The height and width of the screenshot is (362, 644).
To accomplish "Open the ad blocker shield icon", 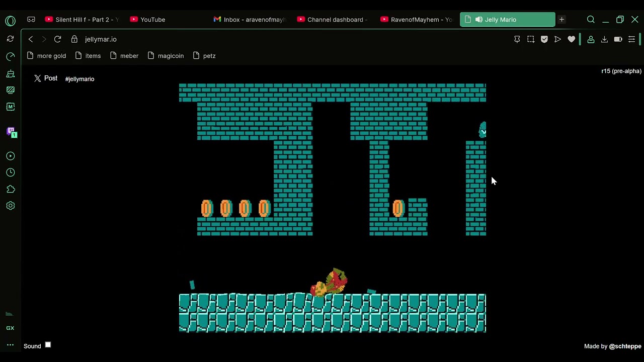I will [x=544, y=39].
